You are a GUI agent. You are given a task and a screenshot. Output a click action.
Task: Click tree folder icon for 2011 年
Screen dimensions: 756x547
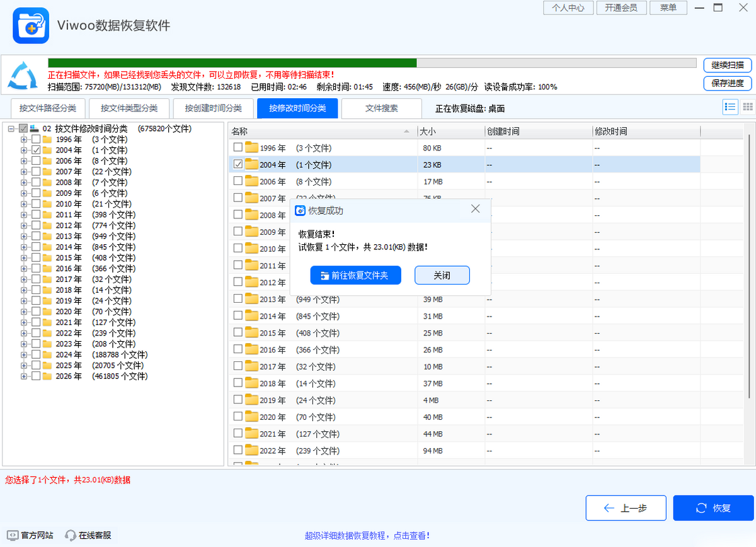47,215
